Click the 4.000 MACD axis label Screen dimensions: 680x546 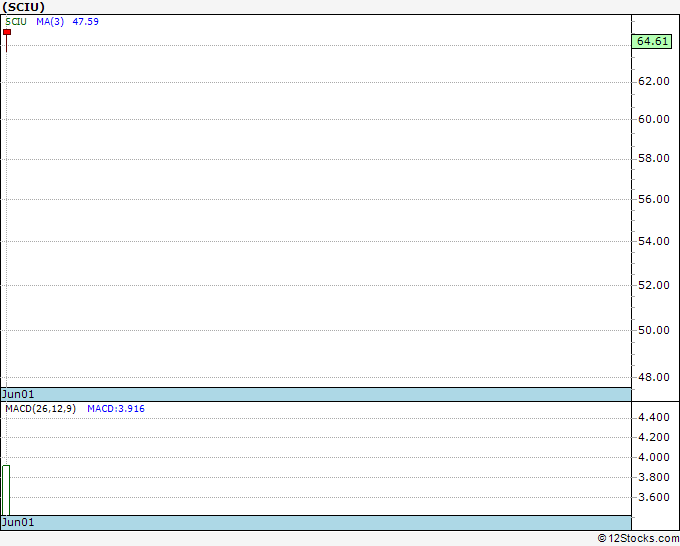pos(654,457)
